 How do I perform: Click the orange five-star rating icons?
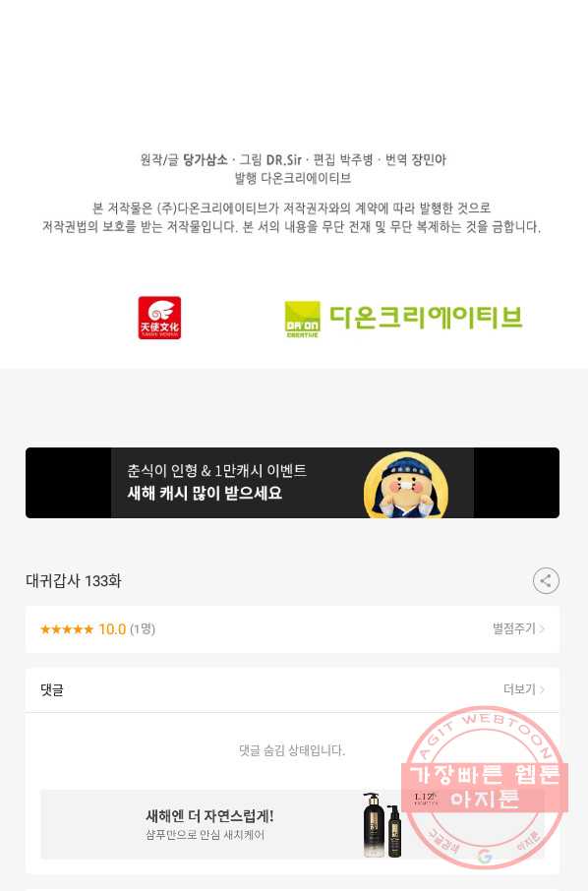(x=67, y=629)
